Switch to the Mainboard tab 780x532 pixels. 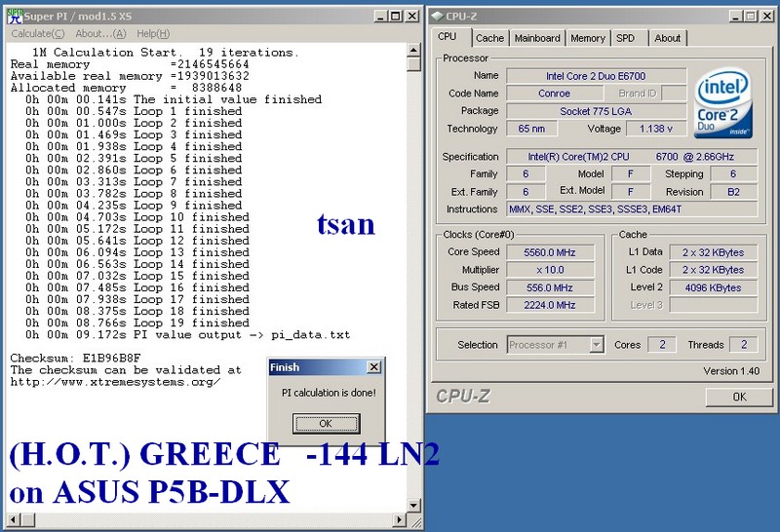pyautogui.click(x=537, y=38)
